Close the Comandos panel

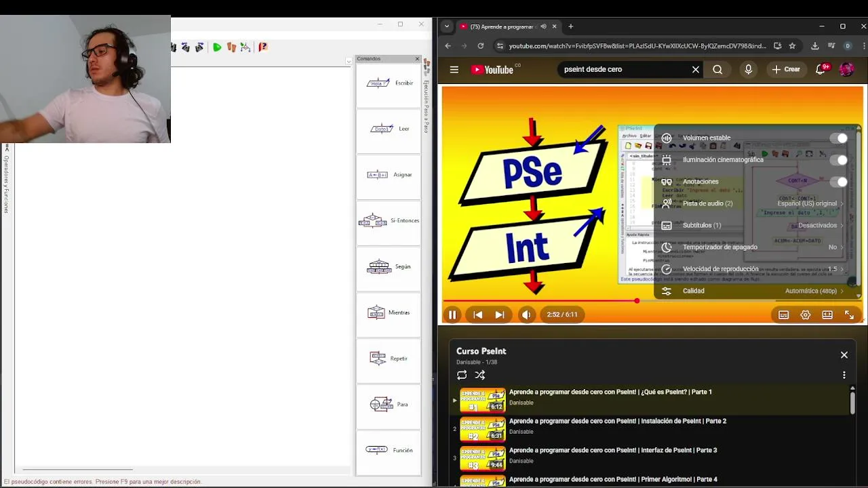click(x=417, y=59)
